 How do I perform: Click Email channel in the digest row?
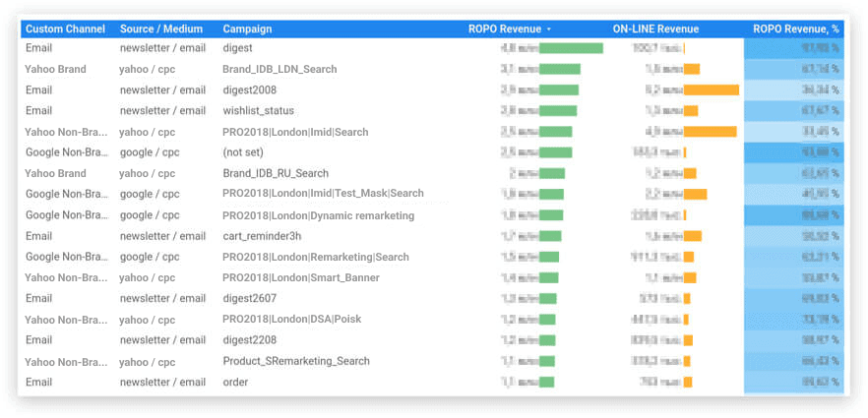pos(38,48)
